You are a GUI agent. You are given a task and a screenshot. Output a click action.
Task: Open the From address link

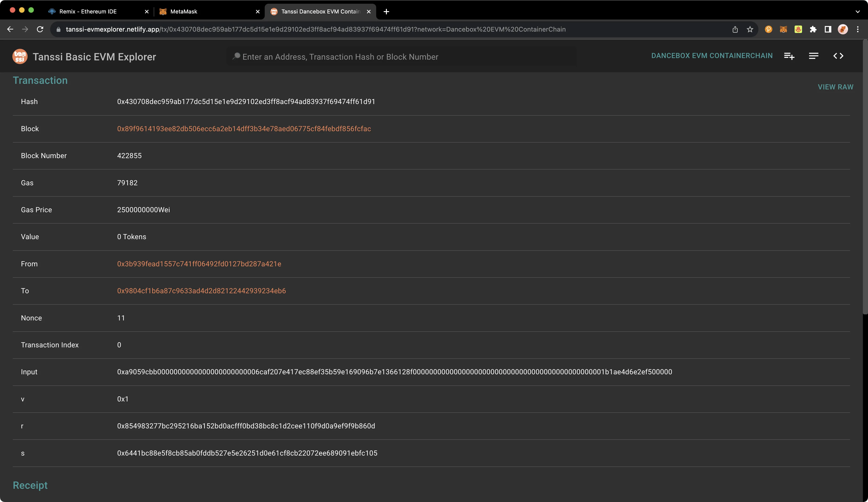199,264
